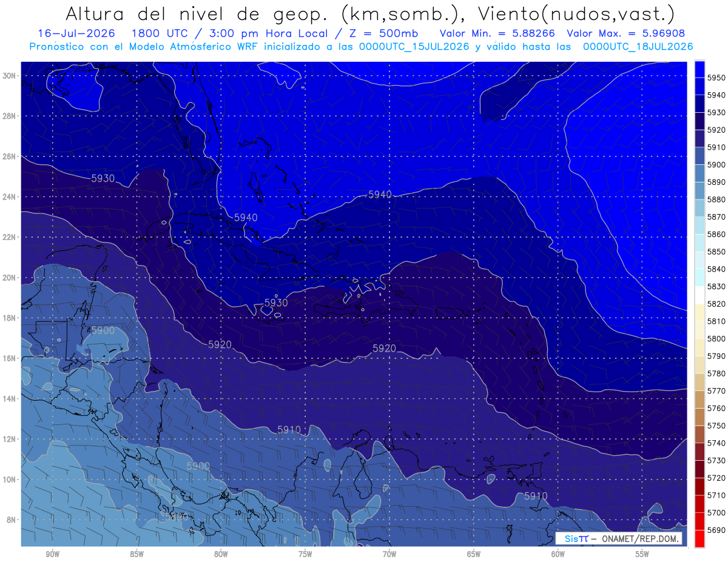Screen dimensions: 728x562
Task: Click the bright red legend swatch below 5690
Action: [x=699, y=538]
